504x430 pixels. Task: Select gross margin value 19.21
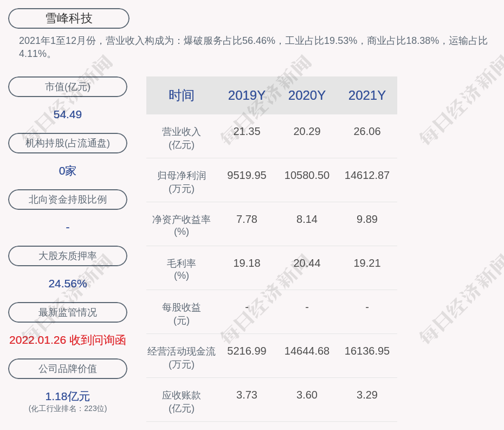367,264
